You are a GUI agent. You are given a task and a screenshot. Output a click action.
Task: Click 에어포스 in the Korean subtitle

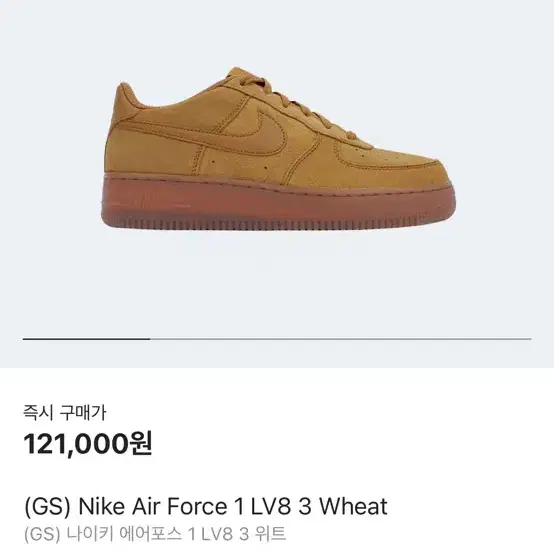point(151,534)
